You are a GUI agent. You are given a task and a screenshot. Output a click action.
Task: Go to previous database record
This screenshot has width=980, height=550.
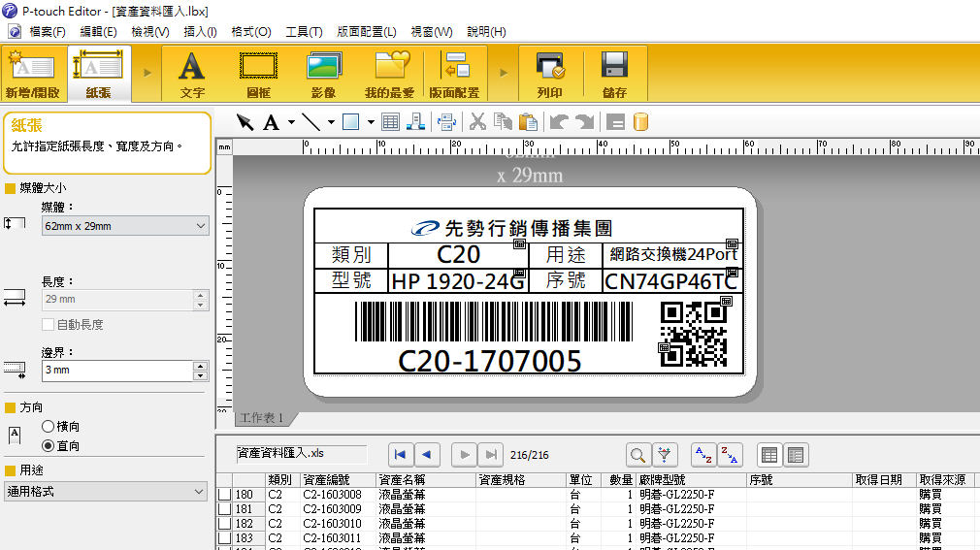(427, 455)
